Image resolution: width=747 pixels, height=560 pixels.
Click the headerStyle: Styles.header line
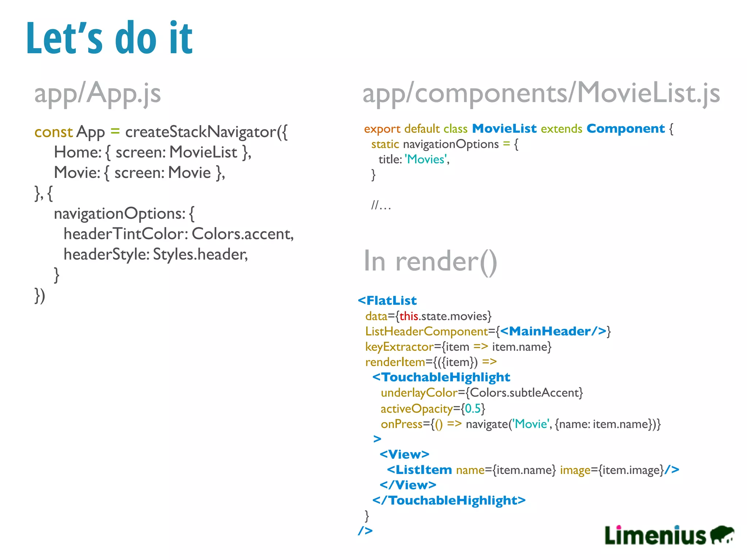coord(156,254)
